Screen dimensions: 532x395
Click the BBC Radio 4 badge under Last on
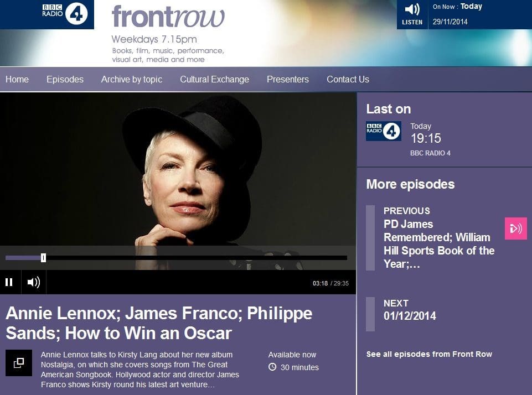point(384,131)
